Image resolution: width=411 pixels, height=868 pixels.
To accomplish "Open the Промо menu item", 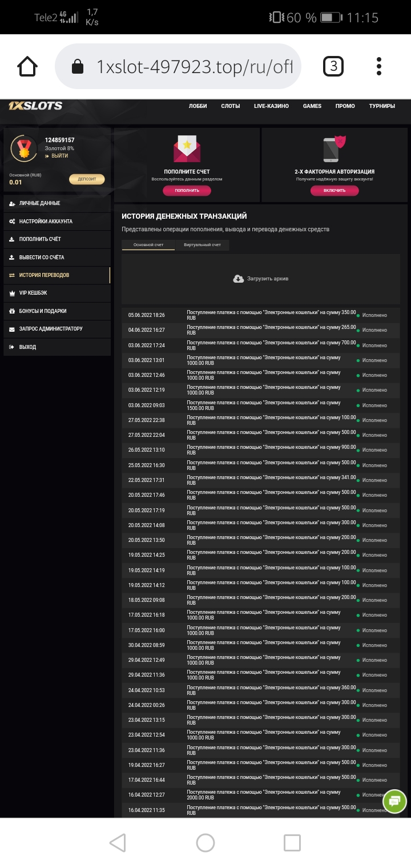I will pyautogui.click(x=345, y=106).
